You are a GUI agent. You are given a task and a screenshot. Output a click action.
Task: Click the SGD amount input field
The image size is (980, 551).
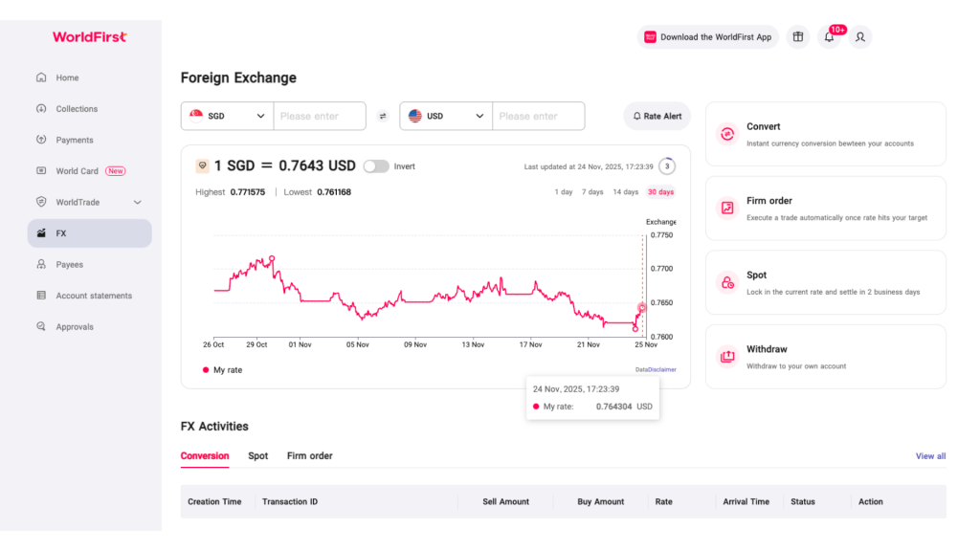320,116
